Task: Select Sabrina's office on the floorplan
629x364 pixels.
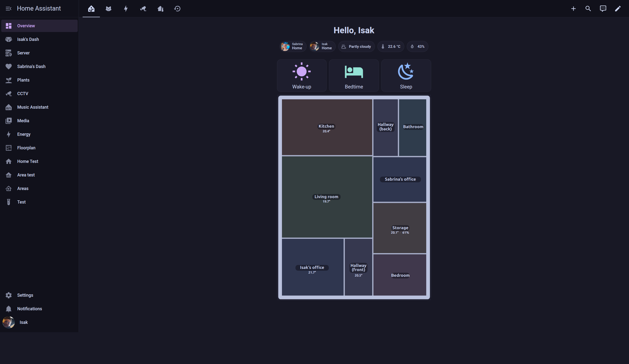Action: pos(400,179)
